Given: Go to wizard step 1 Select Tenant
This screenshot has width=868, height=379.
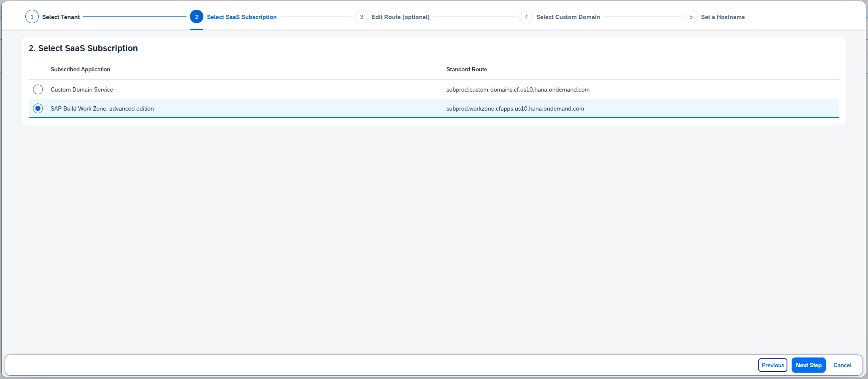Looking at the screenshot, I should 53,17.
